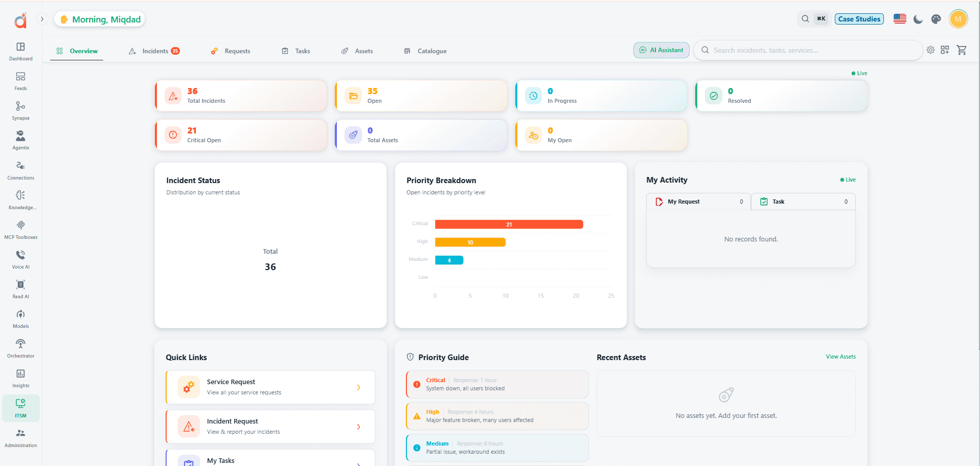Open the Open incidents card
This screenshot has height=466, width=980.
(x=421, y=96)
